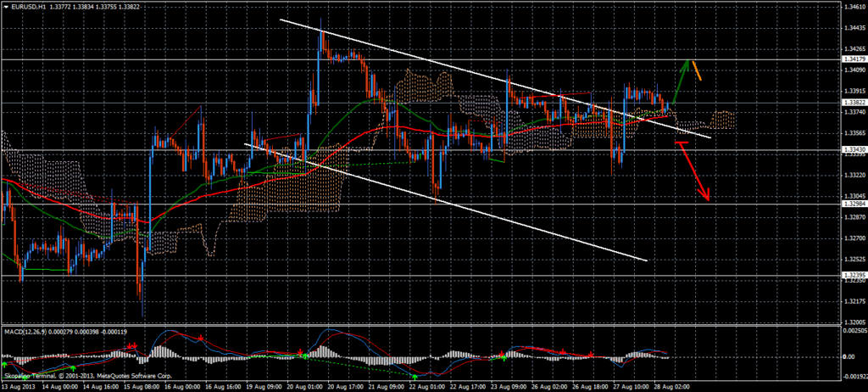Click the 1.34179 price level label
The image size is (868, 392).
pos(853,59)
